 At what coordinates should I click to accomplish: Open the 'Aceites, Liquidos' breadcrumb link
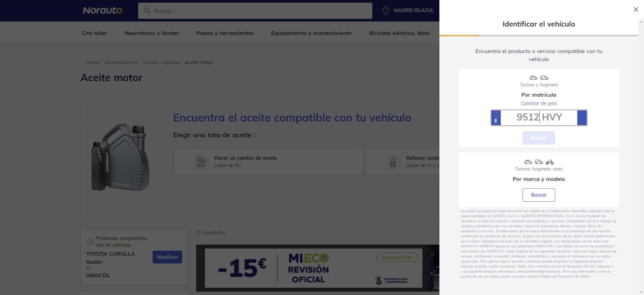coord(161,62)
